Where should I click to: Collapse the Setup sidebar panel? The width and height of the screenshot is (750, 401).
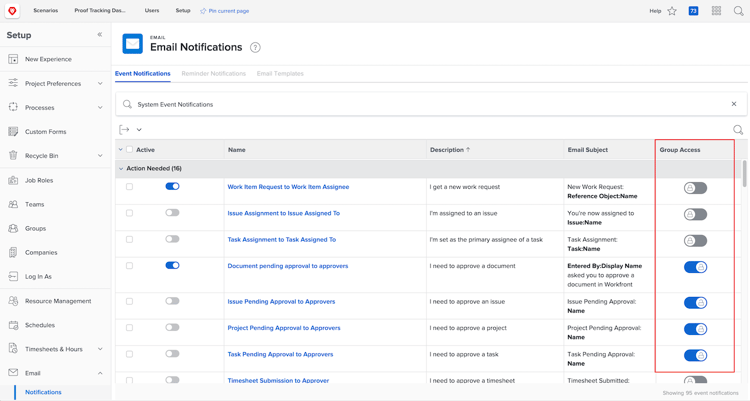100,35
